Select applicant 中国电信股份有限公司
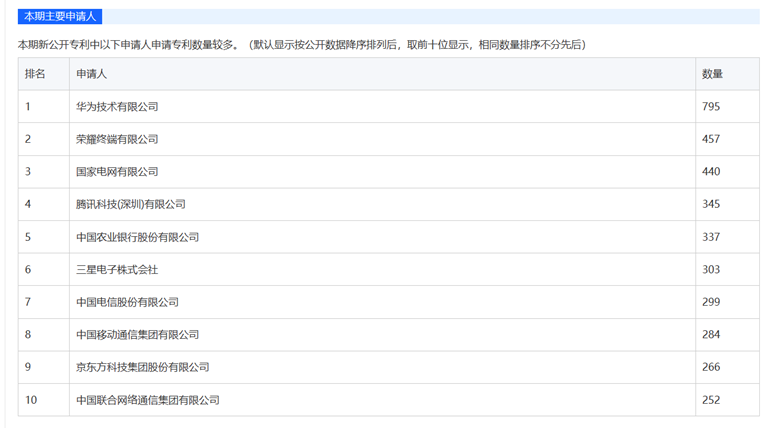The height and width of the screenshot is (428, 774). (x=127, y=302)
